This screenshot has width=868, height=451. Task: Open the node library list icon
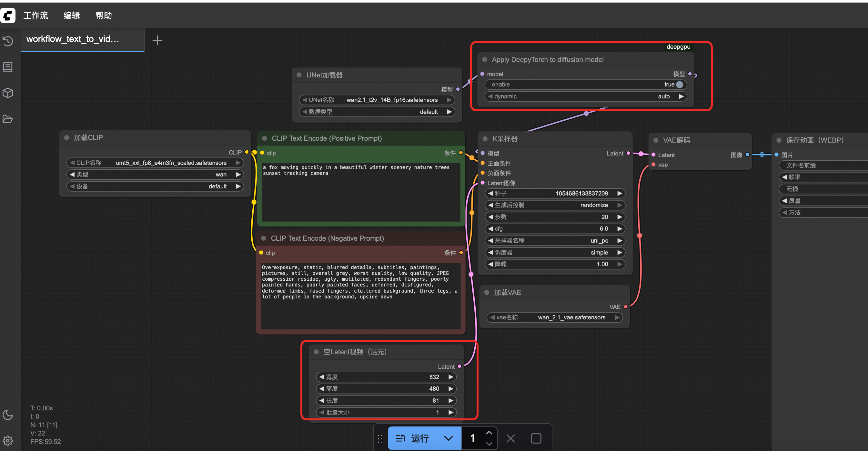click(x=8, y=67)
